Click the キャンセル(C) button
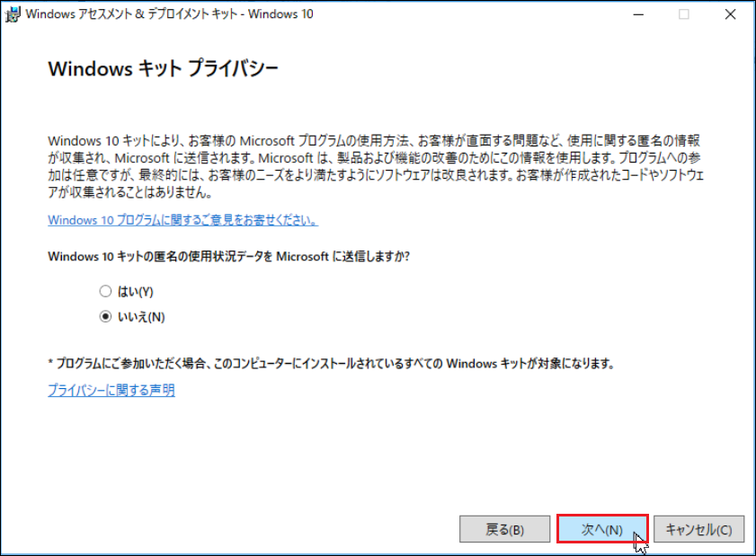The image size is (756, 556). click(x=698, y=529)
